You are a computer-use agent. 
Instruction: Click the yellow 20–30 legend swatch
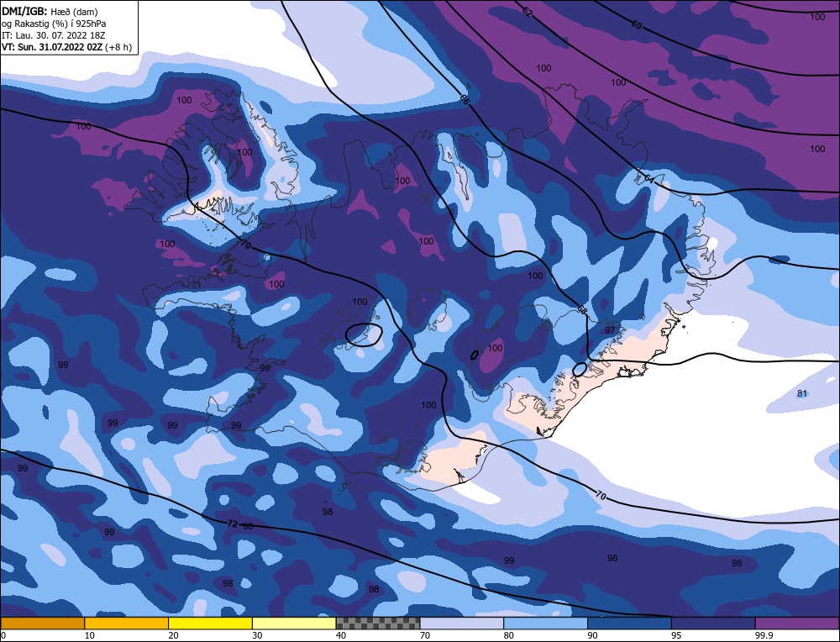211,623
